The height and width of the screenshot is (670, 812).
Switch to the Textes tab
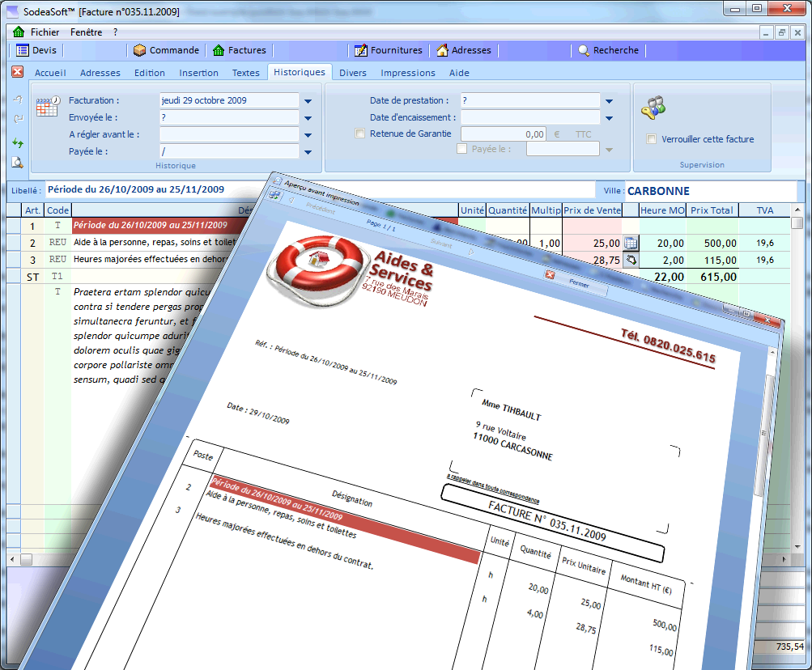[x=246, y=73]
